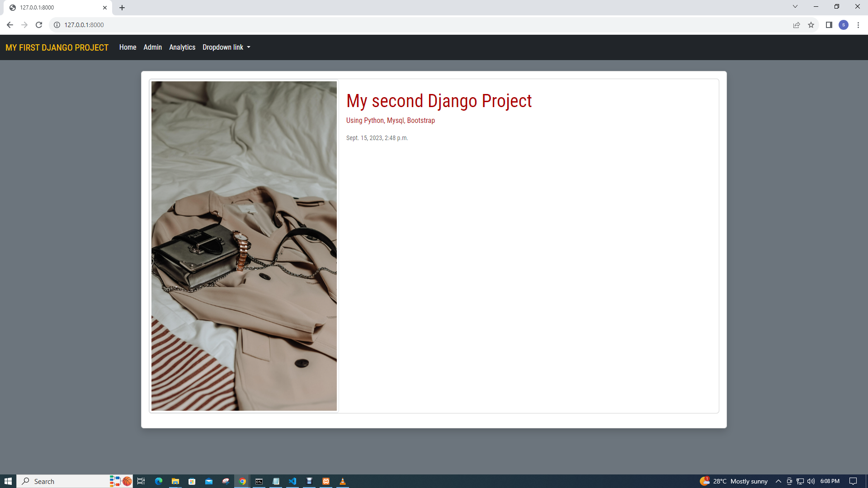
Task: Open Visual Studio Code from taskbar
Action: click(x=292, y=481)
